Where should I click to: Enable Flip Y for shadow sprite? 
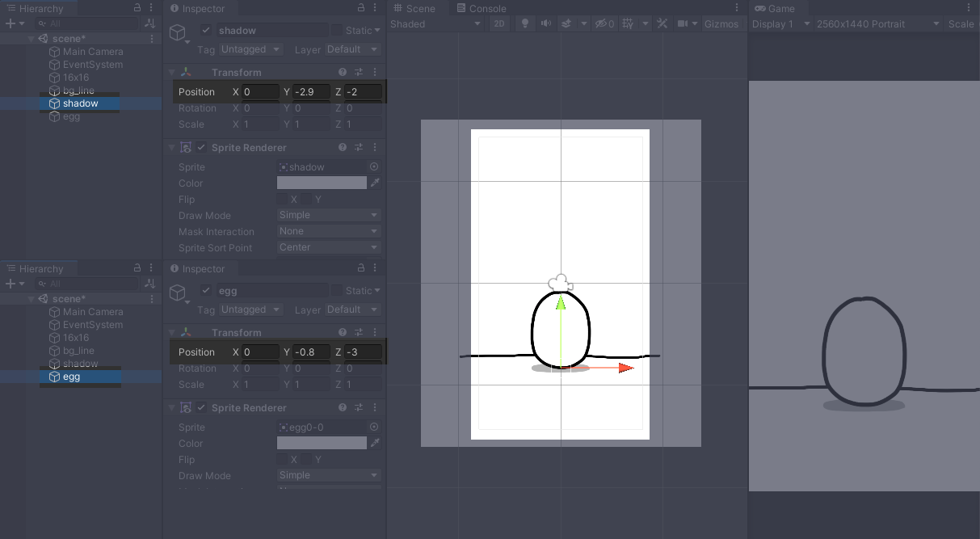(306, 199)
